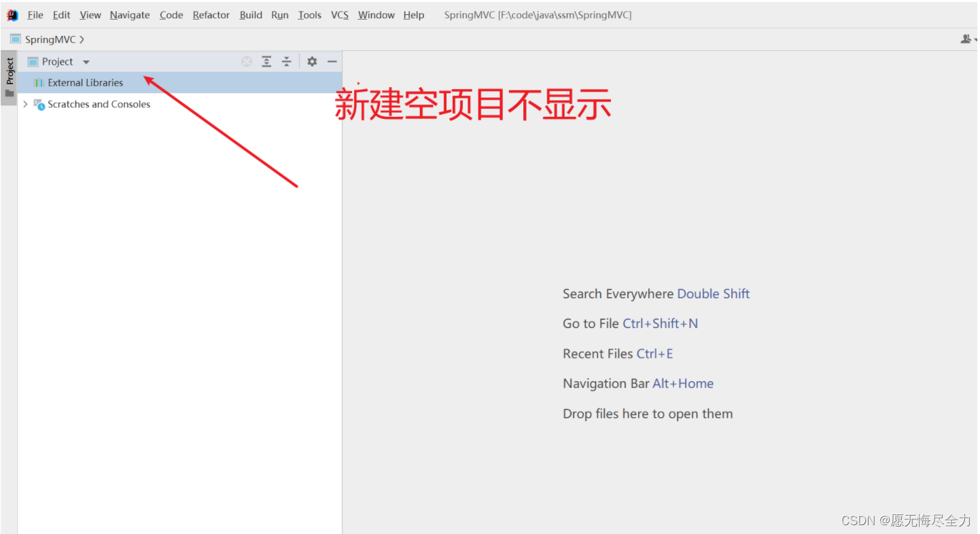Screen dimensions: 980x534
Task: Open the Navigate menu
Action: click(x=130, y=15)
